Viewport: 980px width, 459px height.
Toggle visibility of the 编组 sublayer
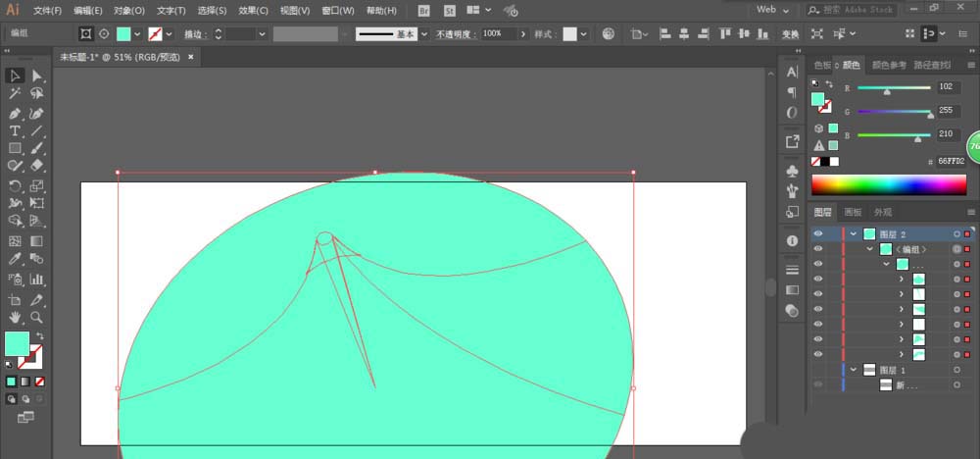[818, 249]
